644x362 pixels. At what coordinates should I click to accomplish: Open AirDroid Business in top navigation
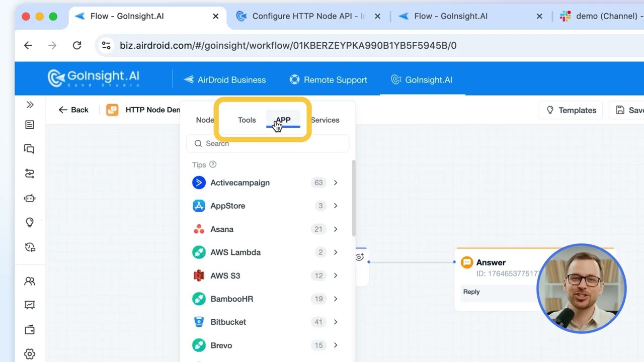point(224,79)
